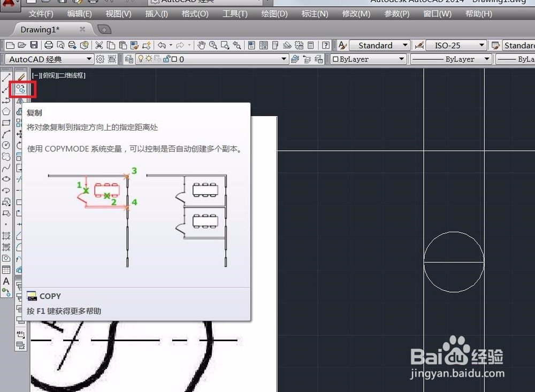The image size is (535, 392).
Task: Close the Drawing1* tab
Action: pyautogui.click(x=82, y=29)
